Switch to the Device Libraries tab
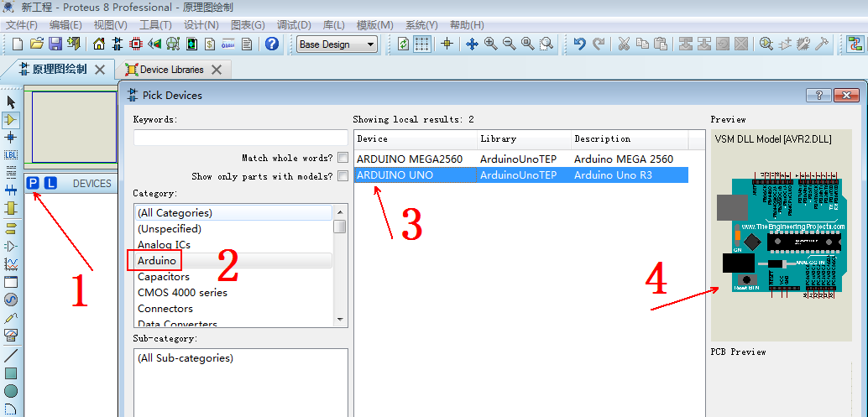 pos(171,70)
